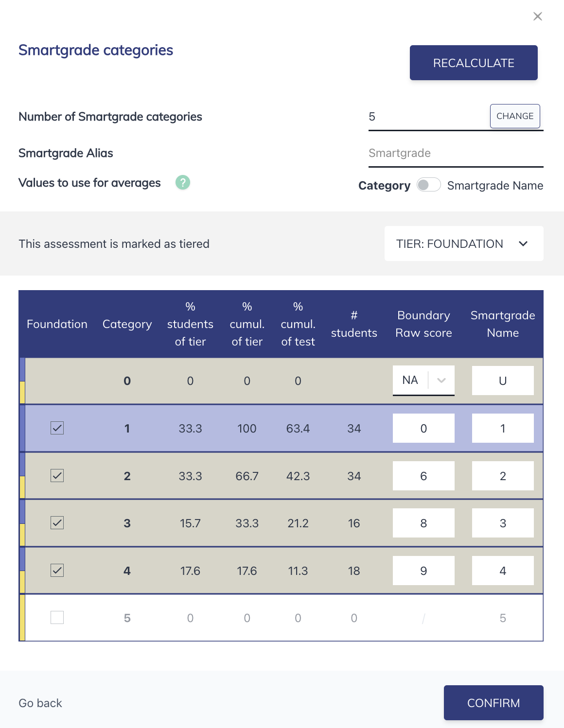Enable Foundation checkbox for category 5
Viewport: 564px width, 728px height.
[x=57, y=617]
